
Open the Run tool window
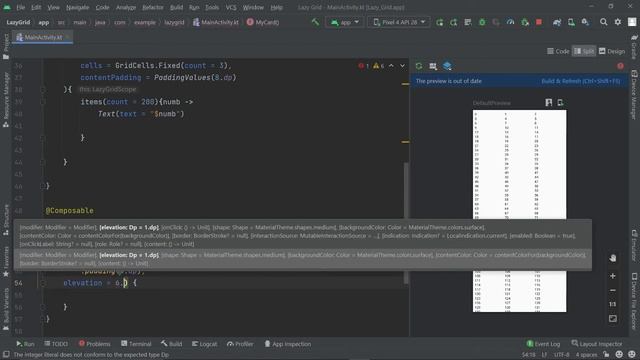25,344
